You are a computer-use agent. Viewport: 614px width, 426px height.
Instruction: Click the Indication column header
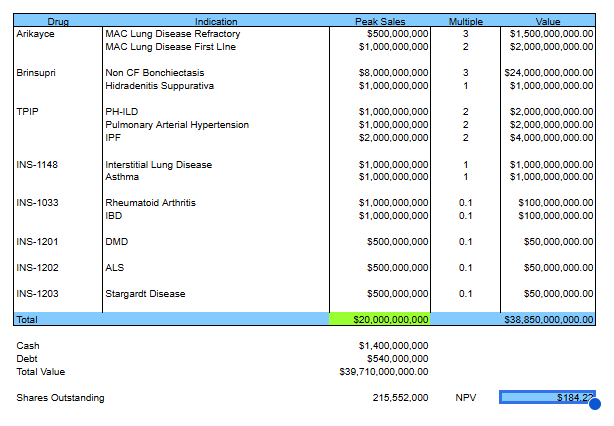click(x=216, y=22)
